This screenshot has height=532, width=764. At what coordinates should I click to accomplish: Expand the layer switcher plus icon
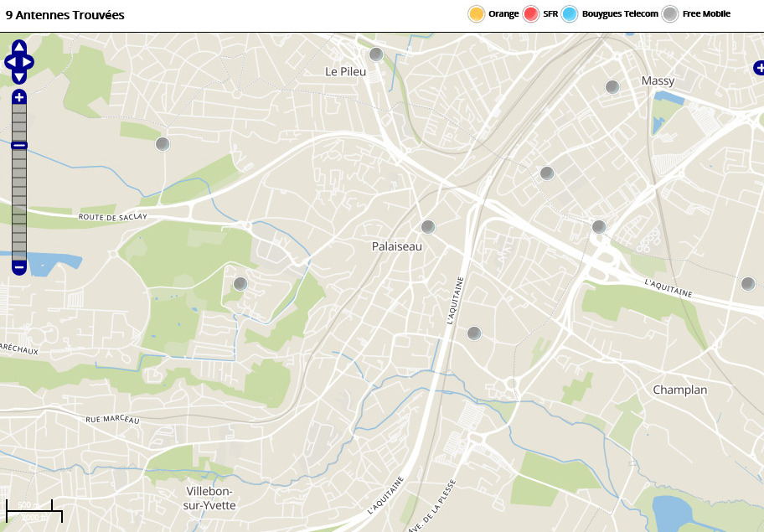(x=758, y=67)
